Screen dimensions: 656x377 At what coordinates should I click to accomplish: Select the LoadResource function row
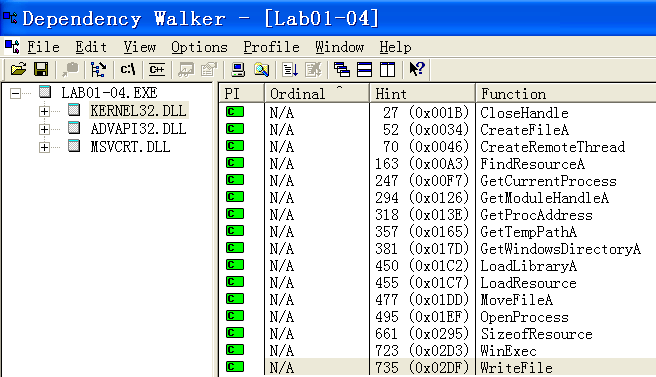(x=438, y=282)
